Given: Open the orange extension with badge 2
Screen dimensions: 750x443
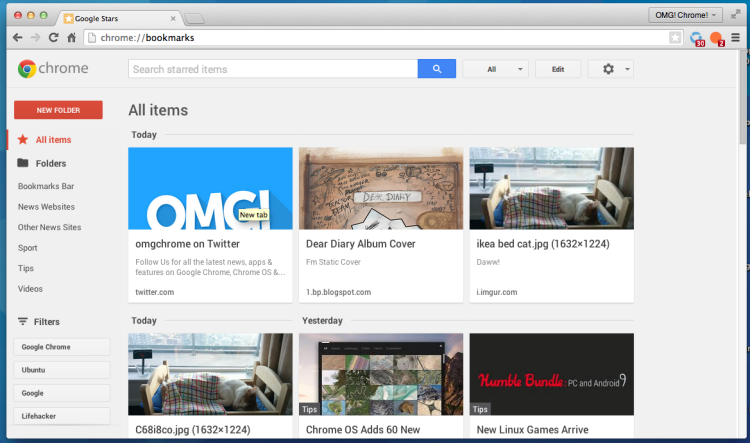Looking at the screenshot, I should coord(717,38).
